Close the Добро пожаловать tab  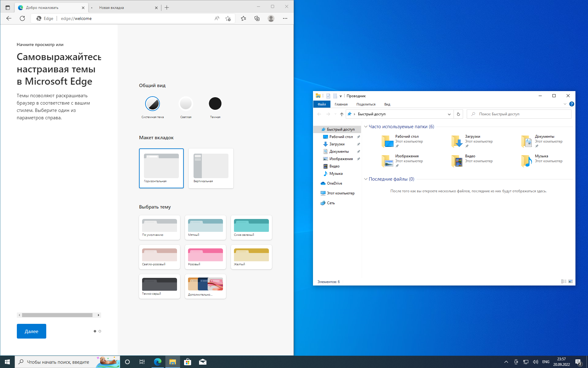coord(83,8)
